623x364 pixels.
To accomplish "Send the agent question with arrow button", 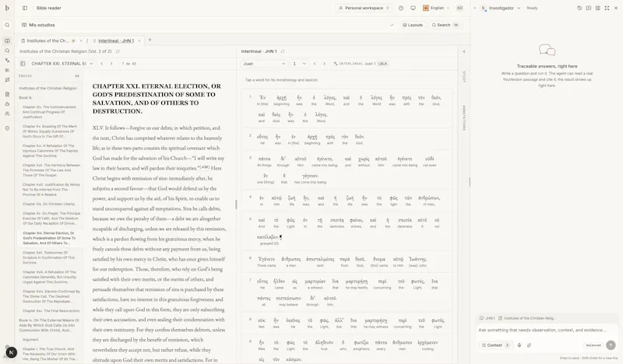I will [x=611, y=345].
